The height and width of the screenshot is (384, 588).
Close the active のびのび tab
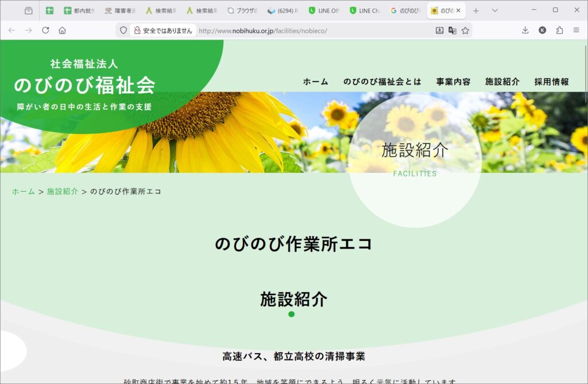pos(458,10)
